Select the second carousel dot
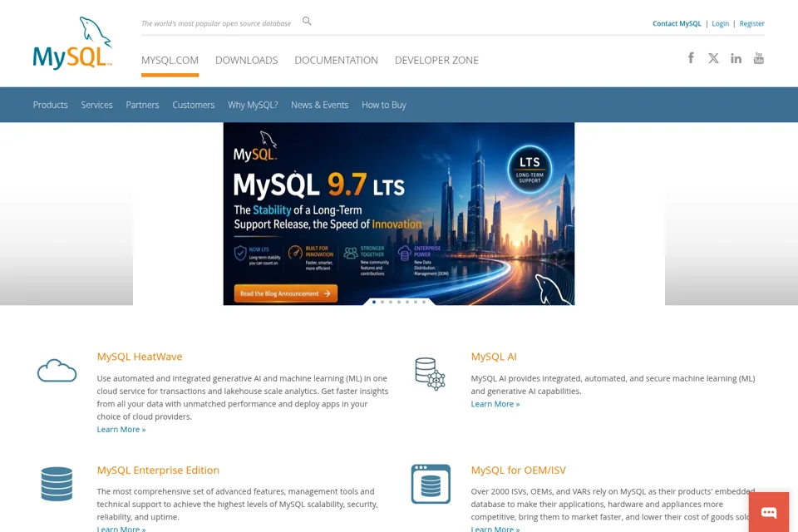Screen dimensions: 798x532 [382, 302]
